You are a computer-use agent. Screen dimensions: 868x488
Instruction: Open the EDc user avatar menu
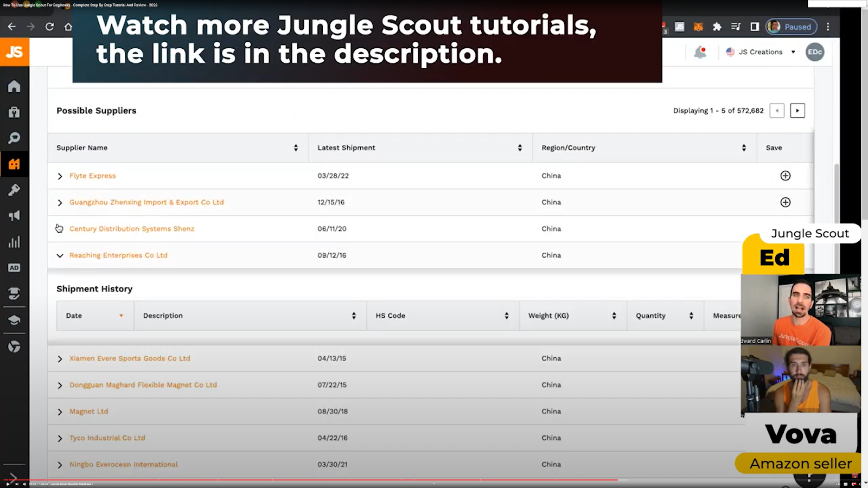coord(815,52)
